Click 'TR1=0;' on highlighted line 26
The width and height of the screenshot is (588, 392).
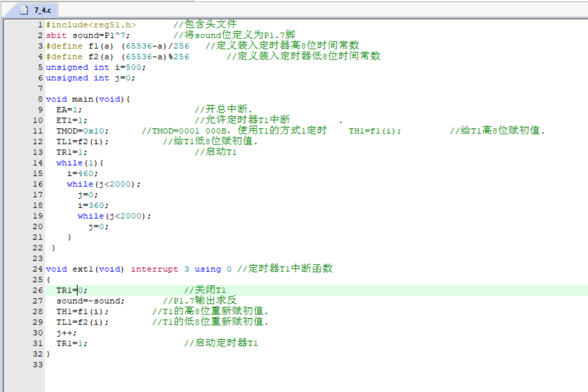pyautogui.click(x=72, y=290)
